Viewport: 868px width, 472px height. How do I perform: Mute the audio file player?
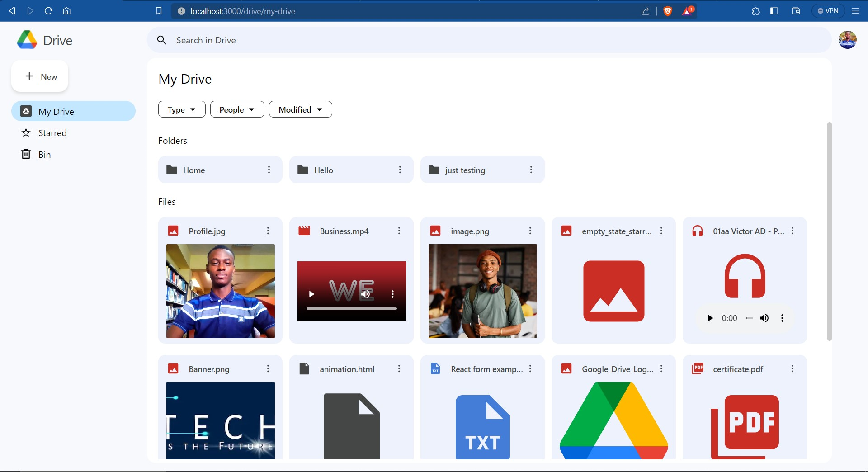click(764, 318)
